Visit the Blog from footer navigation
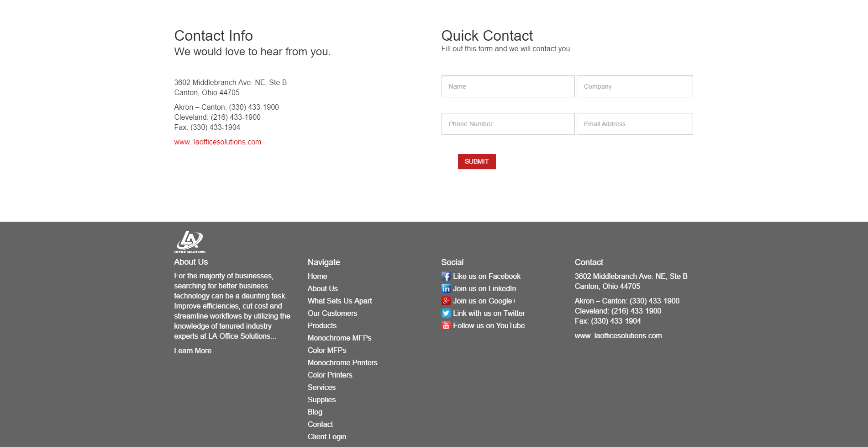The image size is (868, 447). [x=315, y=412]
